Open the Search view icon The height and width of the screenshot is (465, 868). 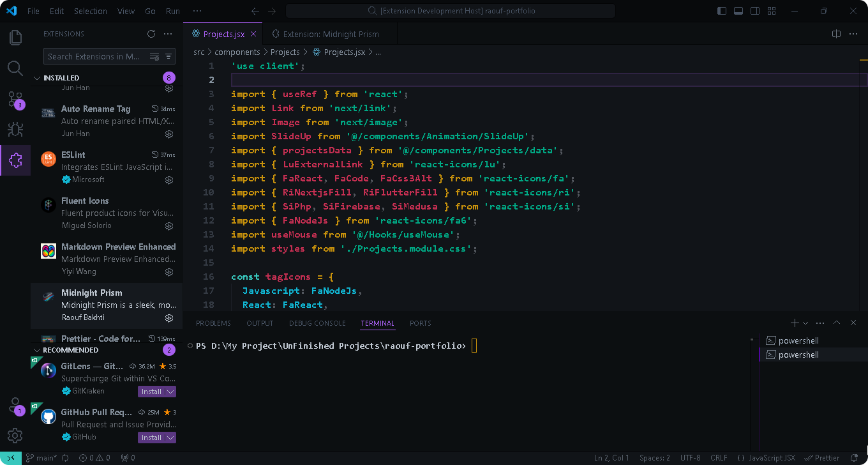click(x=15, y=68)
